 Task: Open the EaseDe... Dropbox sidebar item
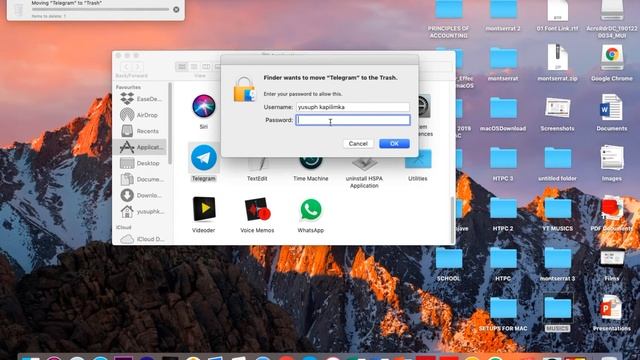pos(142,99)
